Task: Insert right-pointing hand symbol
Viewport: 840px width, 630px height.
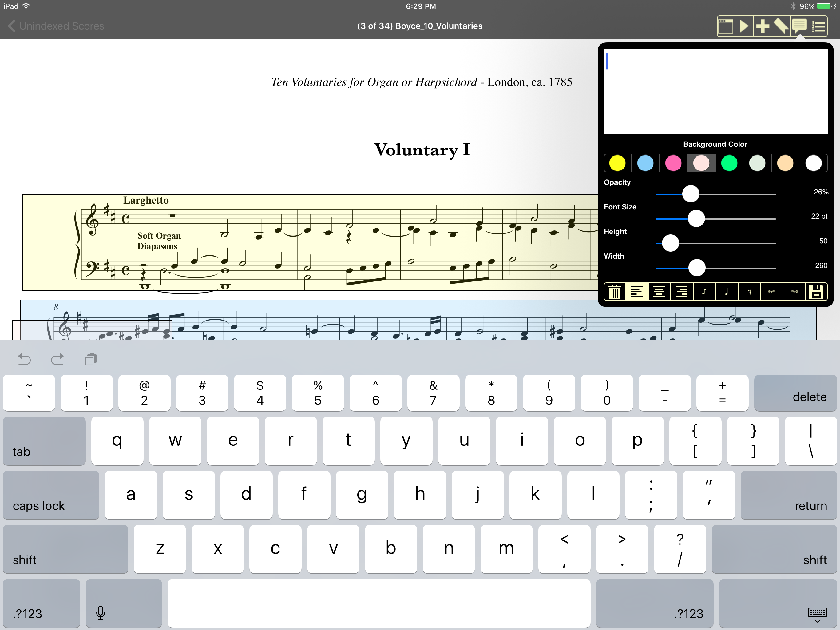Action: pos(771,292)
